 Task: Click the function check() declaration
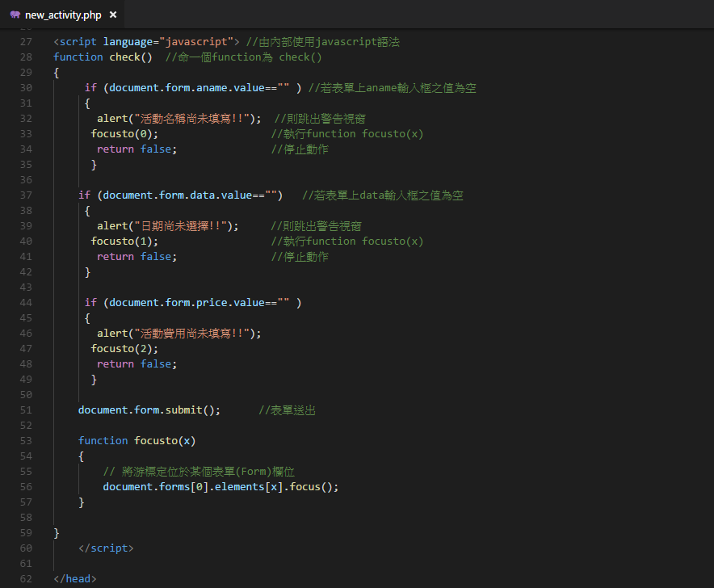[103, 57]
